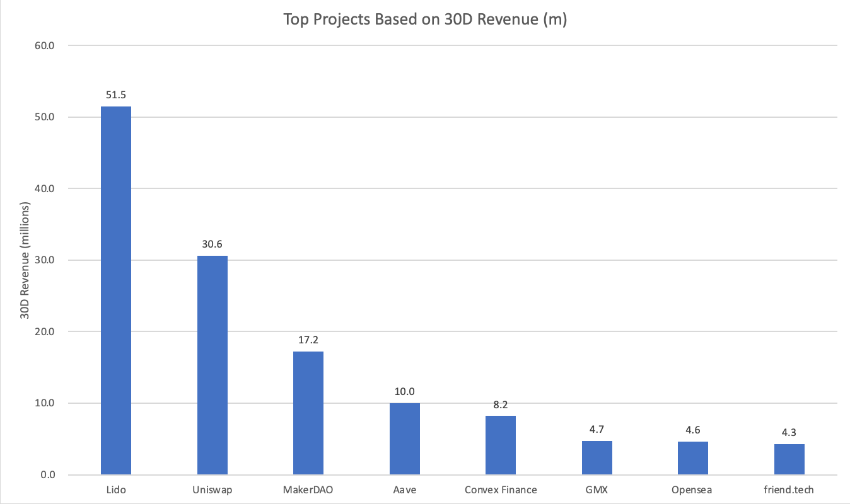Click the Uniswap category label
Viewport: 850px width, 504px height.
click(x=212, y=490)
